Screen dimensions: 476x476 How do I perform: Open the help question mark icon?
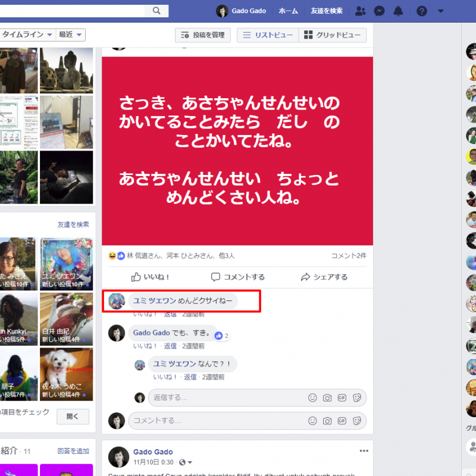pos(422,11)
